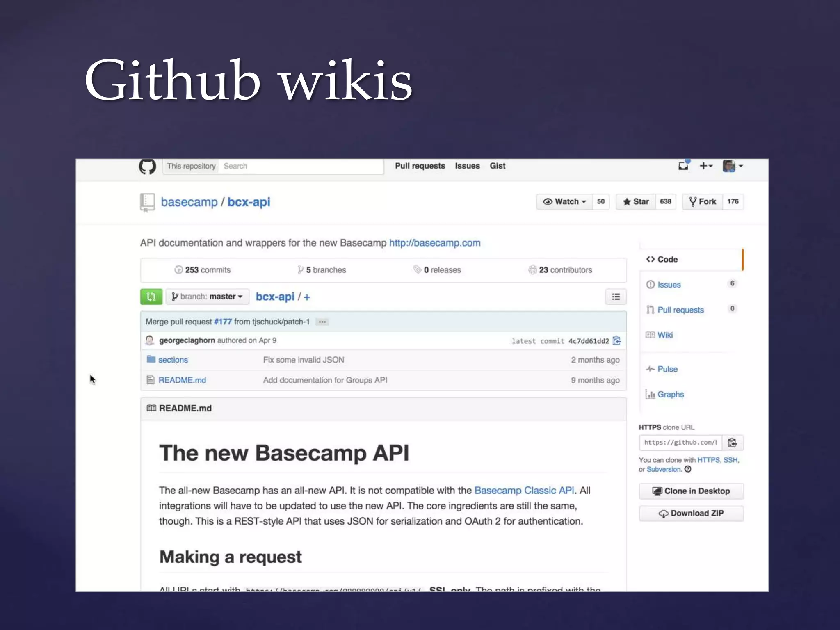This screenshot has height=630, width=840.
Task: Open the notifications bell icon
Action: (x=683, y=166)
